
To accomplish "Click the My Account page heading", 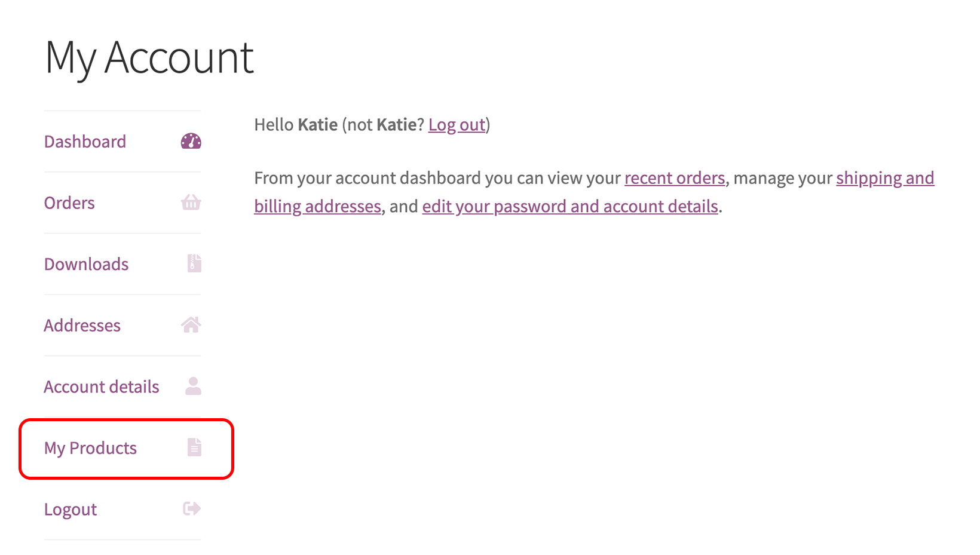I will (149, 58).
